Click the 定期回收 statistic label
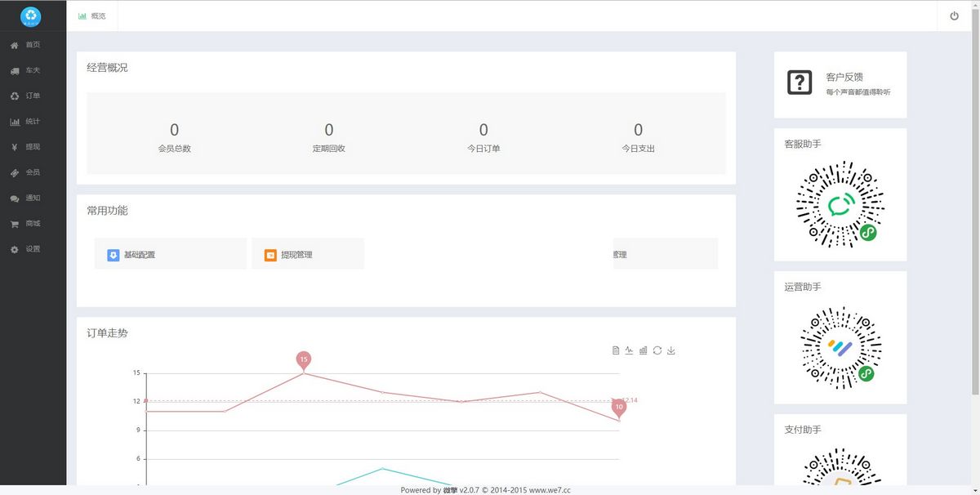Screen dimensions: 980x495 (329, 149)
